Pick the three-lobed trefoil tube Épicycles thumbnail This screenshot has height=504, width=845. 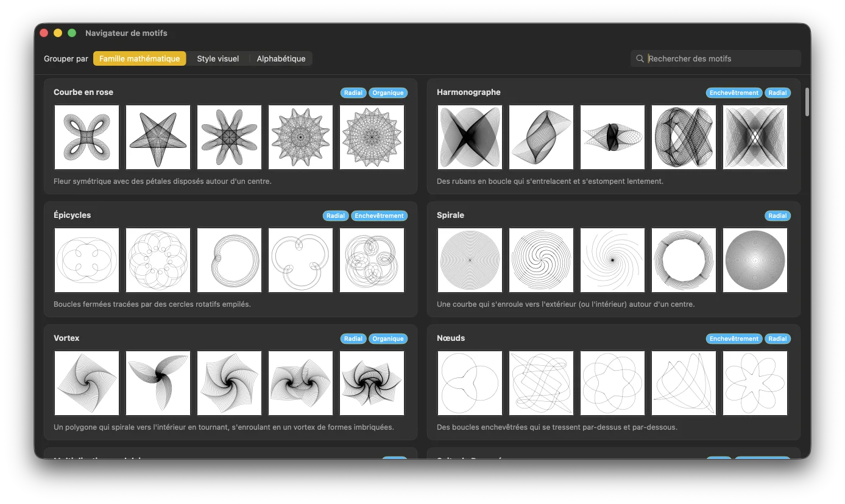point(300,261)
